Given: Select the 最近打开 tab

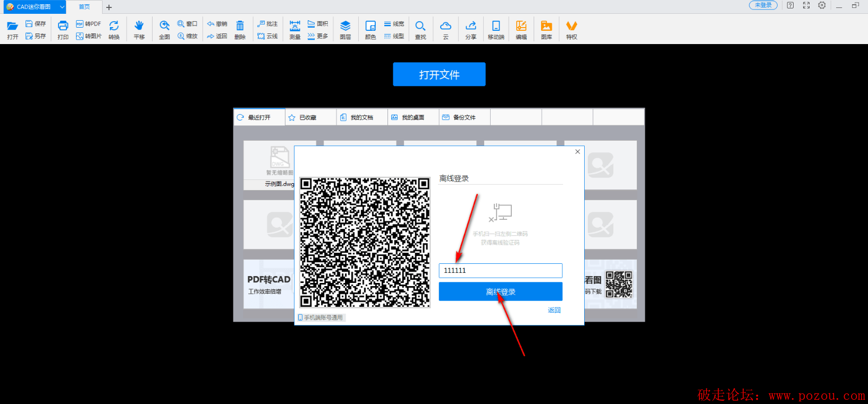Looking at the screenshot, I should [x=259, y=117].
